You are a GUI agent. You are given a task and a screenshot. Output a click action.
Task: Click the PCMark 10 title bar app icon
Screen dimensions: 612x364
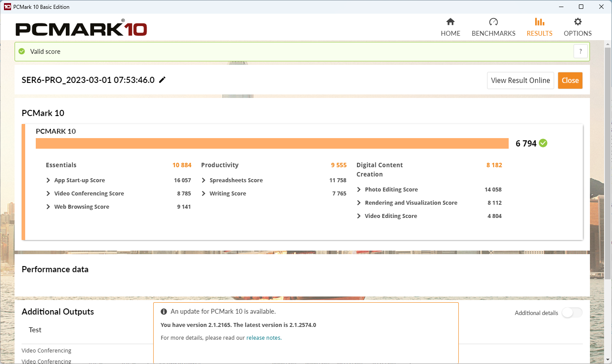click(x=7, y=7)
